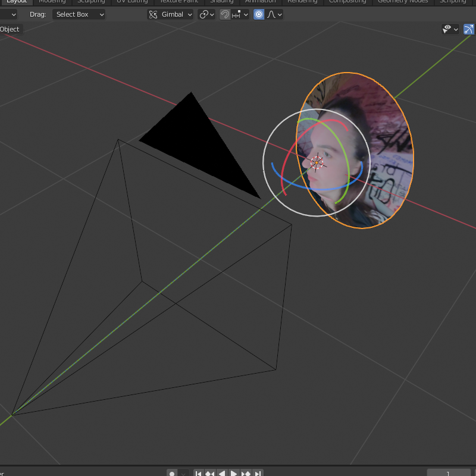The image size is (476, 476).
Task: Jump to the next keyframe
Action: pyautogui.click(x=246, y=473)
